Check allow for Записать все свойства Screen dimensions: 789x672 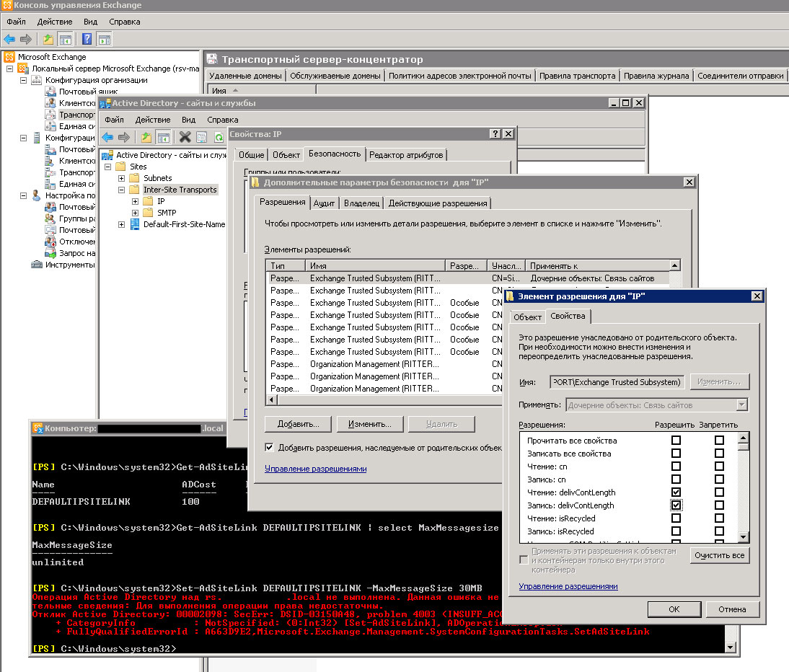[676, 454]
